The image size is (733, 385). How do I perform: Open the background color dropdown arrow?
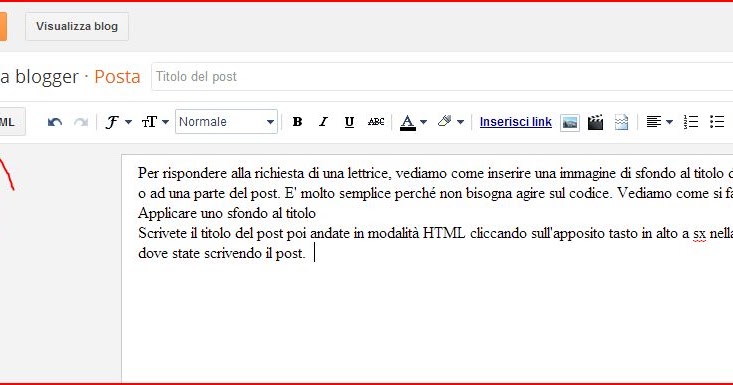(460, 122)
